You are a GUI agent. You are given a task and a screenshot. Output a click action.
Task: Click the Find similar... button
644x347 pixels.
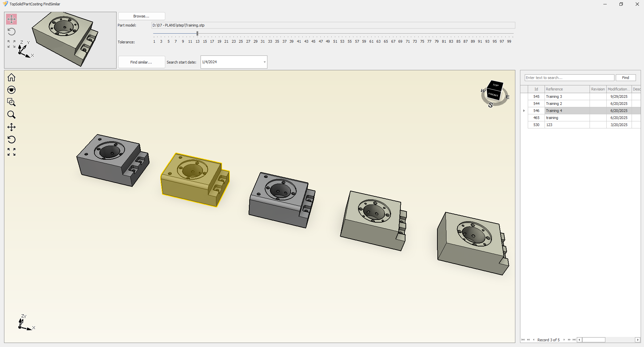tap(141, 62)
